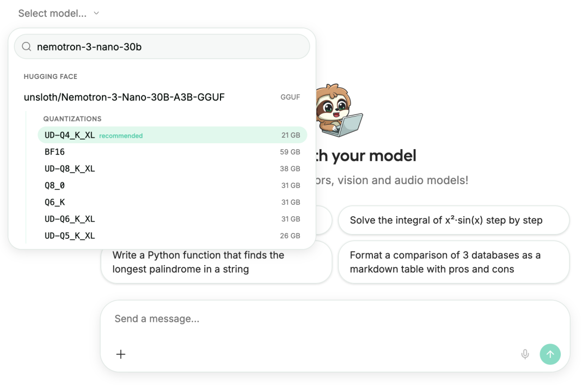The width and height of the screenshot is (588, 385).
Task: Click the 59 GB size label
Action: 290,152
